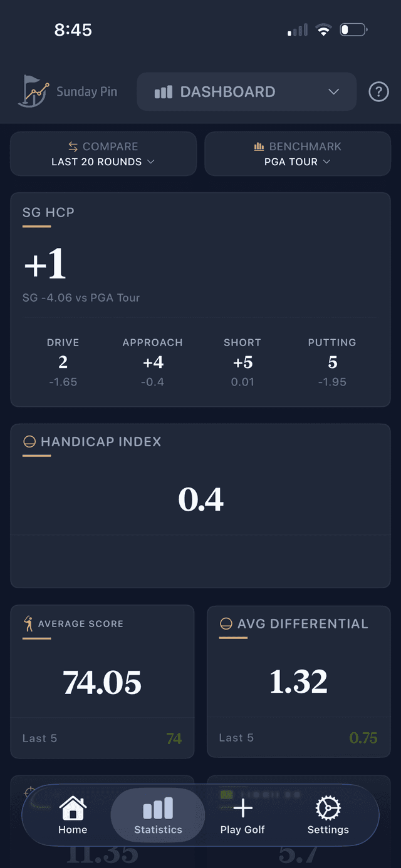
Task: Open the Settings gear icon
Action: (x=327, y=808)
